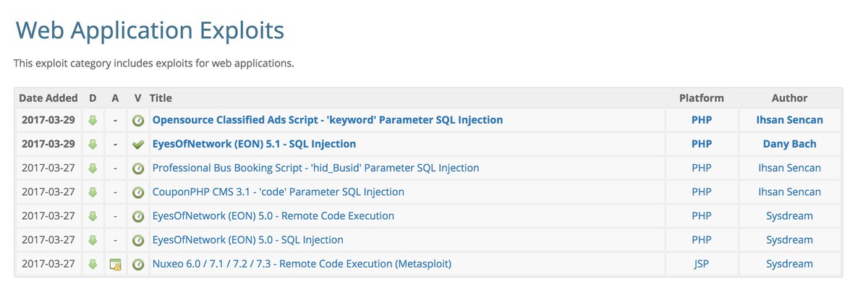Viewport: 868px width, 295px height.
Task: Open author Ihsan Sencan on Professional Bus Booking row
Action: tap(790, 168)
